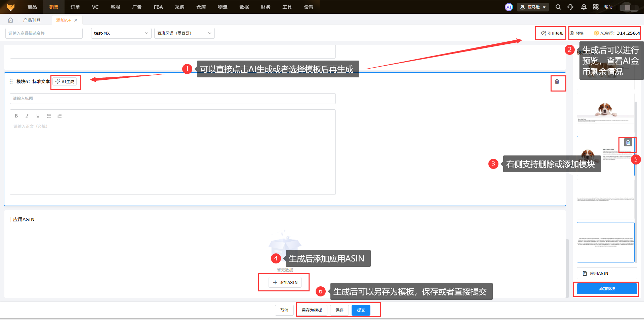This screenshot has height=320, width=644.
Task: Open the 广告 menu
Action: coord(137,7)
